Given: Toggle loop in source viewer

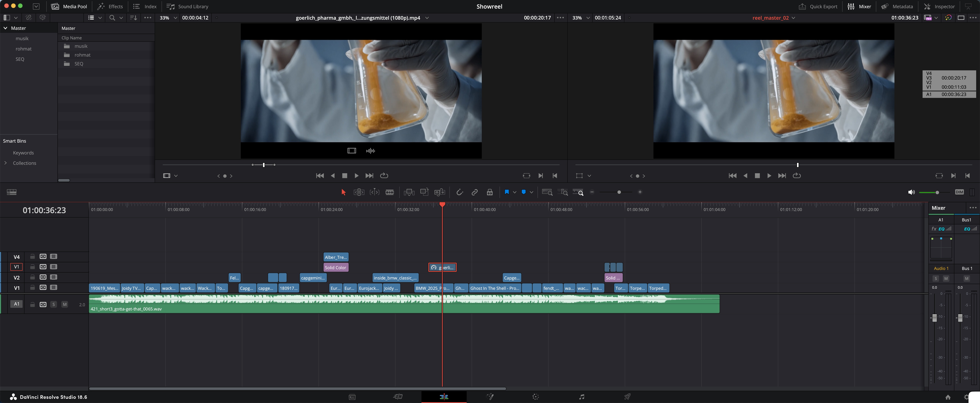Looking at the screenshot, I should pos(384,175).
